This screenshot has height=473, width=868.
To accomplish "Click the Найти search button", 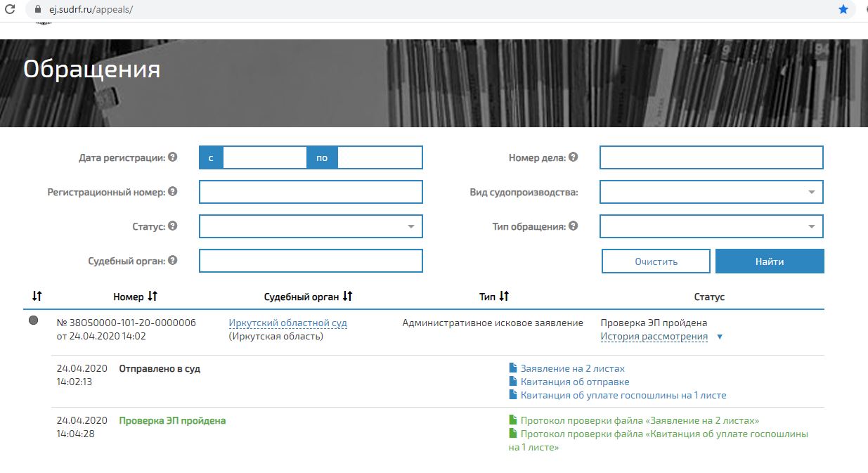I will coord(770,261).
